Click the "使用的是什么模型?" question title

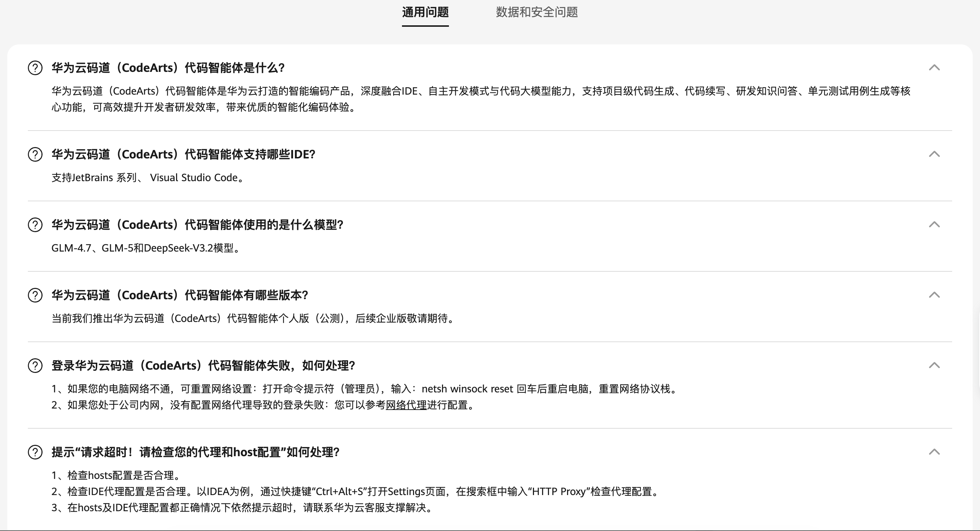(x=197, y=225)
